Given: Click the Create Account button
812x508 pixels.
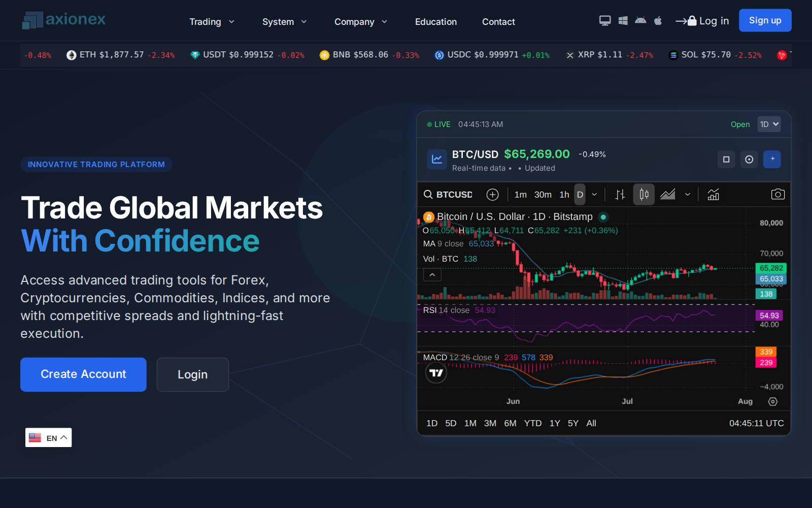Looking at the screenshot, I should (83, 374).
